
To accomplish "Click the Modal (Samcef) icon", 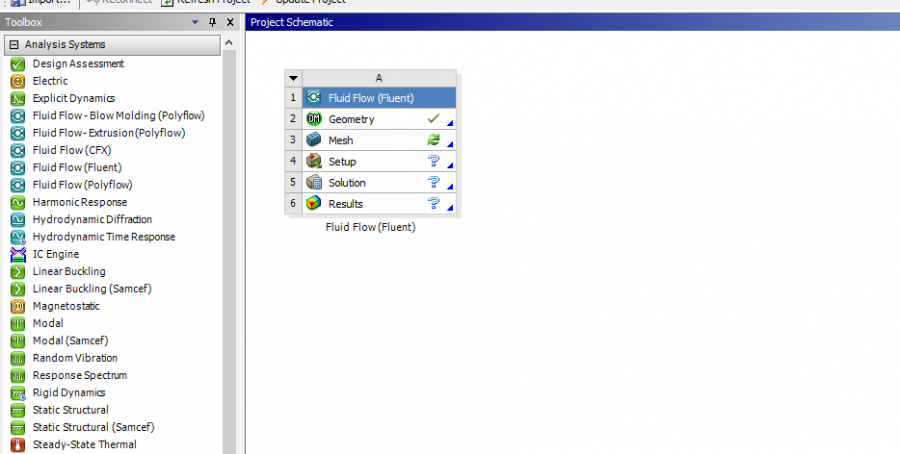I will (18, 341).
